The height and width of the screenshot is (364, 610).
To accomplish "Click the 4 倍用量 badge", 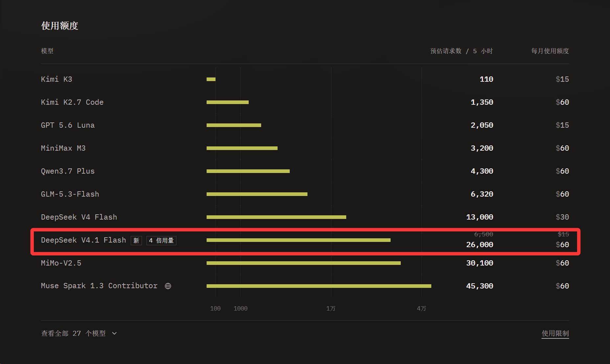I will tap(161, 241).
